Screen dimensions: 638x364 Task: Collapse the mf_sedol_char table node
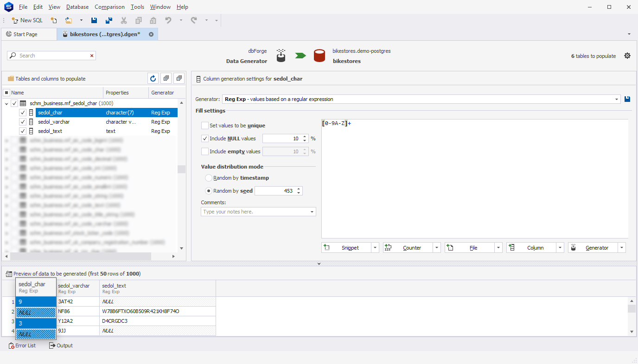[6, 104]
